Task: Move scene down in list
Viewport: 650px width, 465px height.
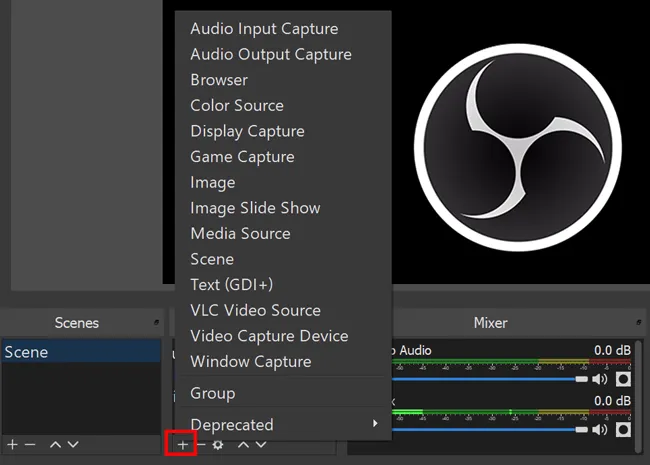Action: click(73, 445)
